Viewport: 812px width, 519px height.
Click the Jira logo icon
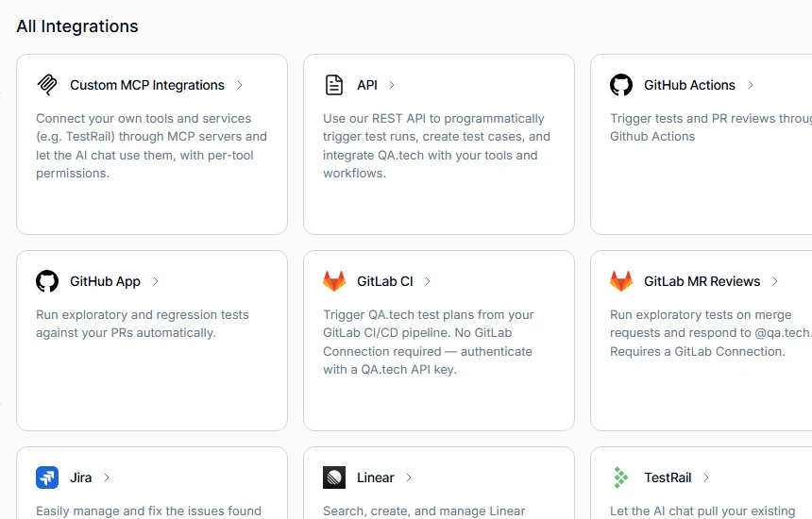(x=47, y=477)
